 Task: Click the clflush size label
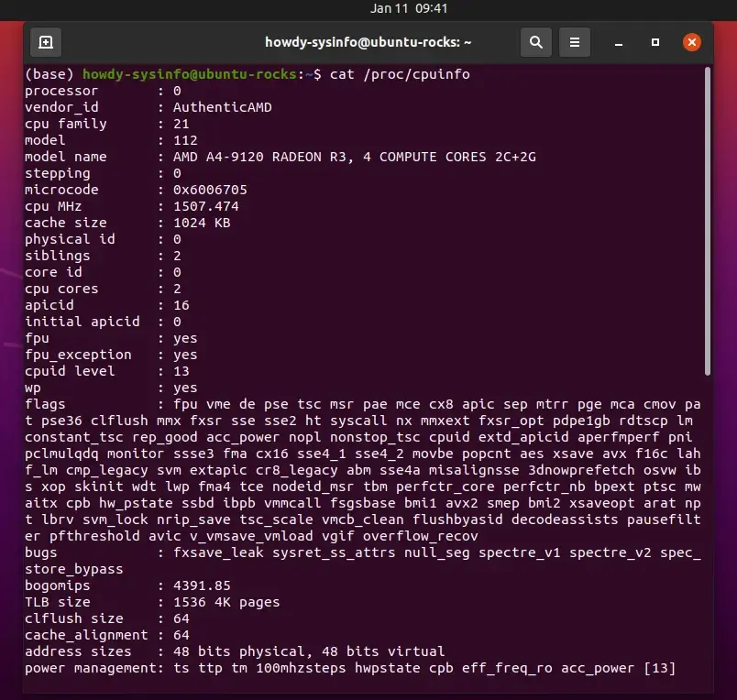pyautogui.click(x=74, y=618)
